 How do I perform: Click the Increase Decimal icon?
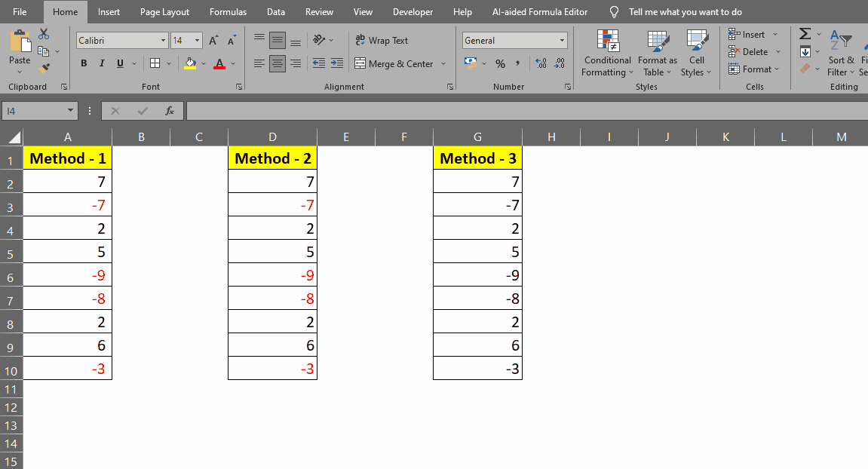tap(541, 63)
